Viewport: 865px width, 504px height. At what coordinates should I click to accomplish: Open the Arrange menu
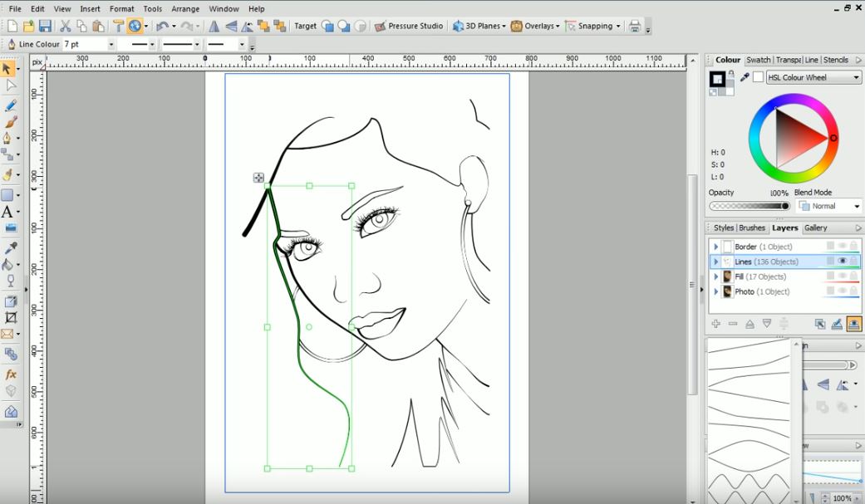[x=185, y=9]
